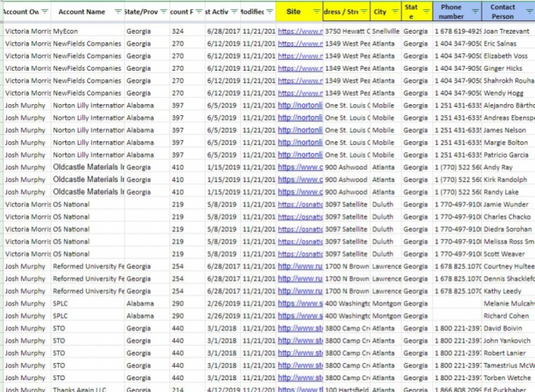This screenshot has height=392, width=535.
Task: Select the phone cell in Joan Trezevant row
Action: 457,31
